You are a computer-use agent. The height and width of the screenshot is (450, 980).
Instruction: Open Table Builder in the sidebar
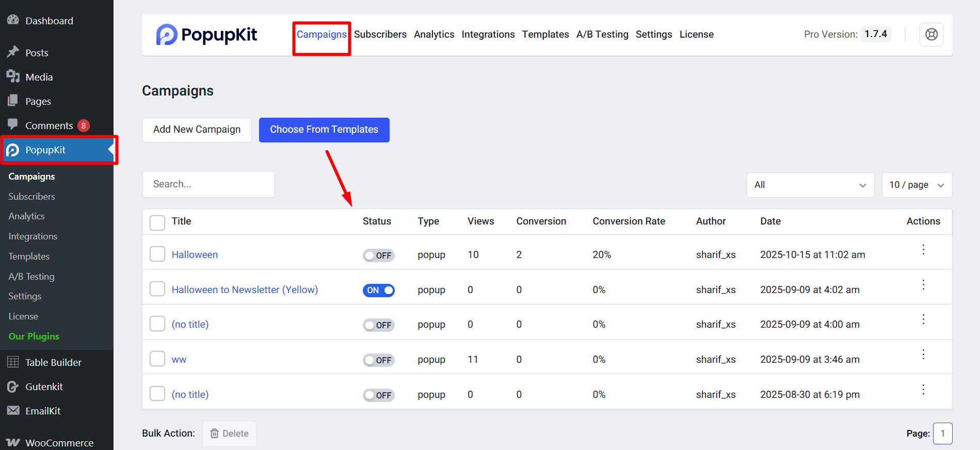click(x=53, y=362)
